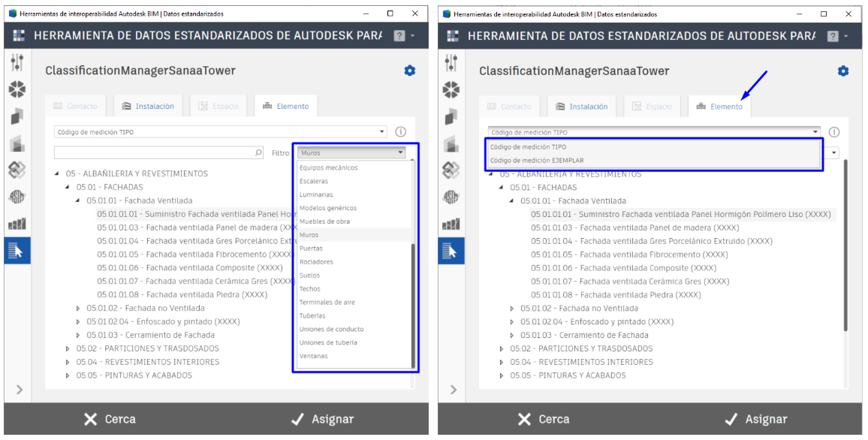The height and width of the screenshot is (440, 868).
Task: Switch to the Instalación tab in right window
Action: [582, 107]
